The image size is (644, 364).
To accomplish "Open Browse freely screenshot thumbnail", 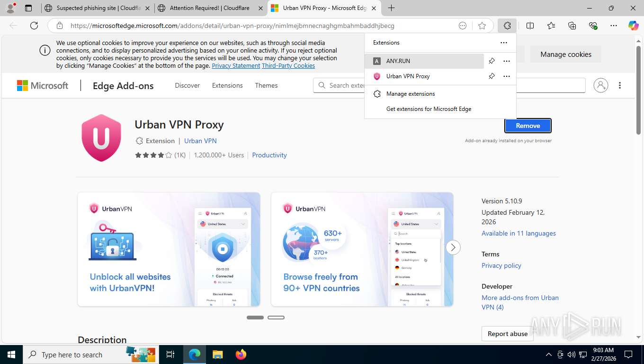I will (x=362, y=249).
